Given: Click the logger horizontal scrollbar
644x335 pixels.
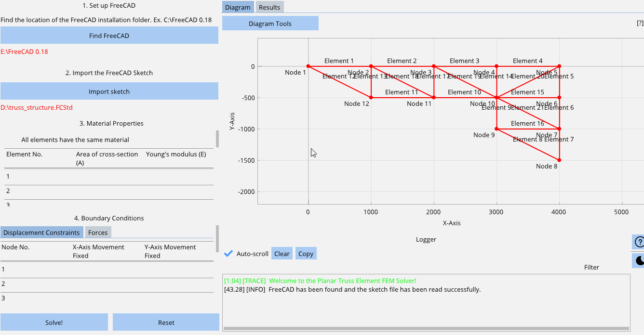Looking at the screenshot, I should coord(426,329).
